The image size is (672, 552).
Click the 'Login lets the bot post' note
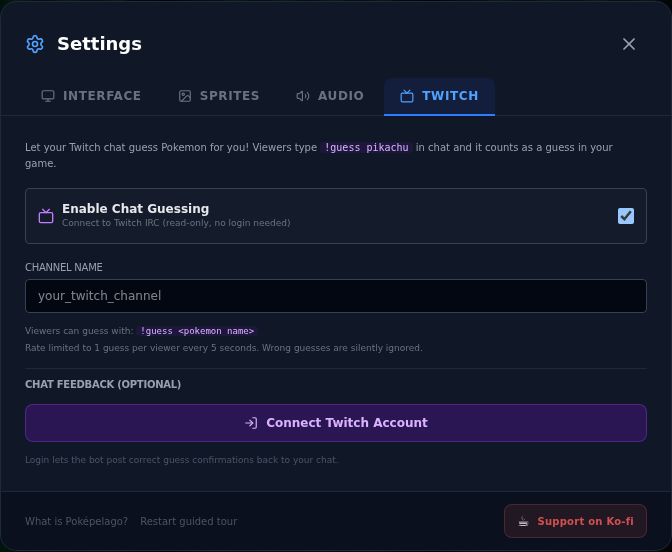point(182,460)
